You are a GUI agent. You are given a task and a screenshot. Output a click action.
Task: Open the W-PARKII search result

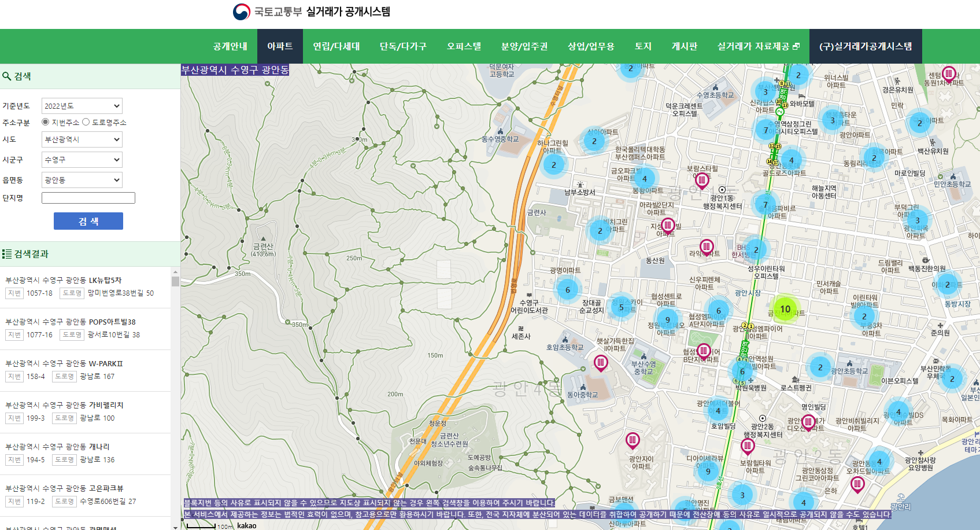pyautogui.click(x=86, y=370)
